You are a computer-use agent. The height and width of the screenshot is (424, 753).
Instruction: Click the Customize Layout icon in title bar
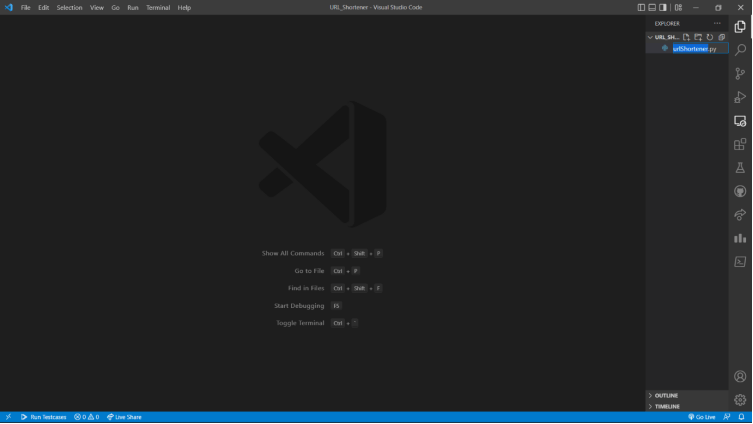678,7
